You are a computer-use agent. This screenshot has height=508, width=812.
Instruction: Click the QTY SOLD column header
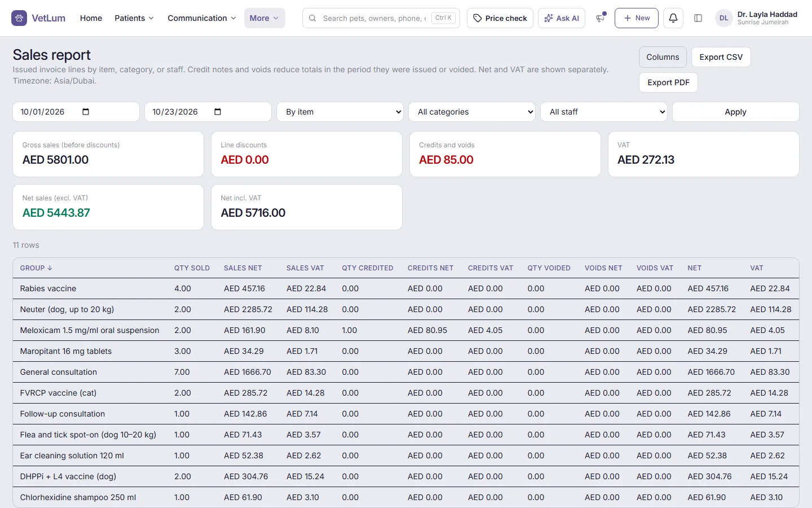[x=192, y=268]
